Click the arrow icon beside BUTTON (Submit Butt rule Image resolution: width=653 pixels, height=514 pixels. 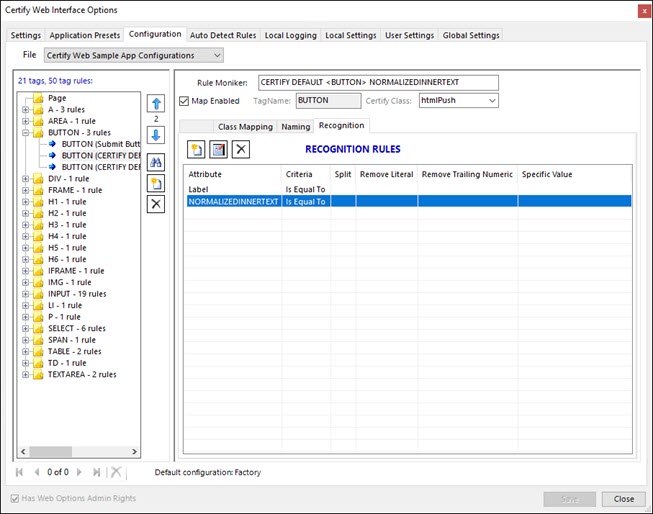click(x=52, y=144)
